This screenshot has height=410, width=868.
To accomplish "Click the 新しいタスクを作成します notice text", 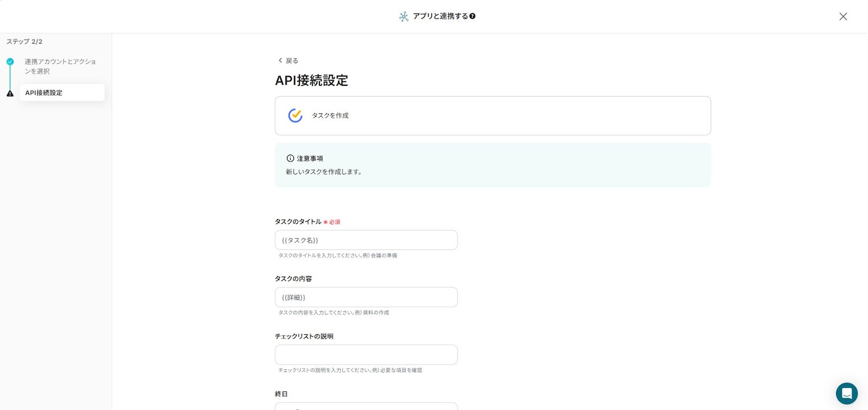I will tap(324, 172).
